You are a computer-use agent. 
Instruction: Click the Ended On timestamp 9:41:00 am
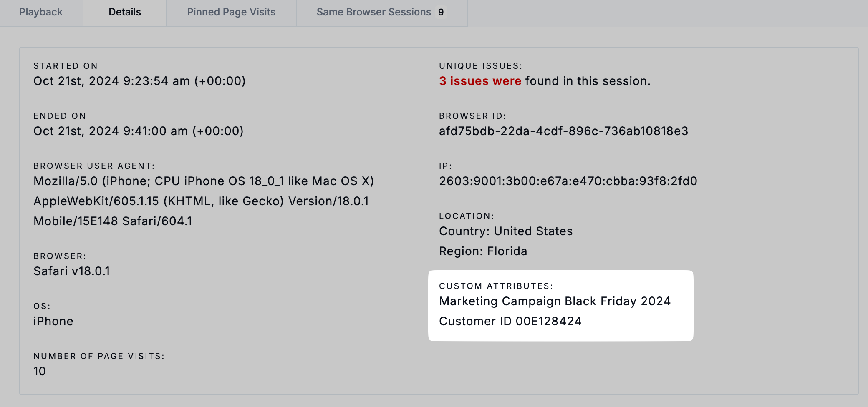click(x=139, y=131)
